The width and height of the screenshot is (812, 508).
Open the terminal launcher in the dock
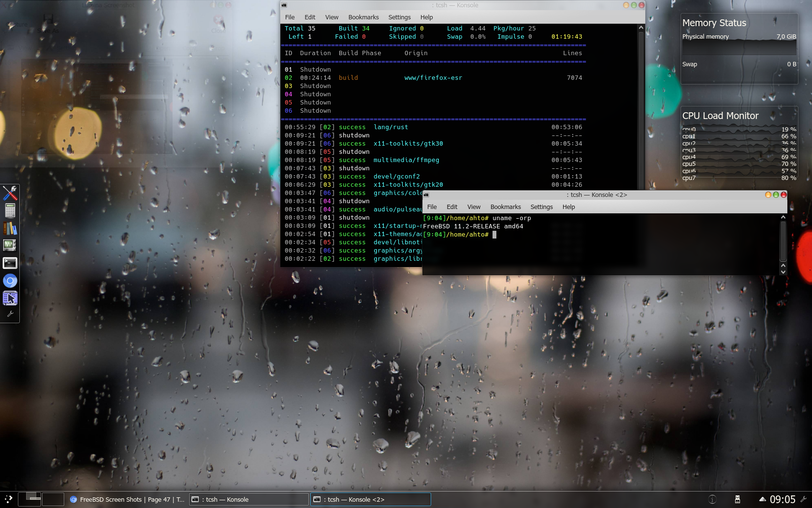point(10,263)
